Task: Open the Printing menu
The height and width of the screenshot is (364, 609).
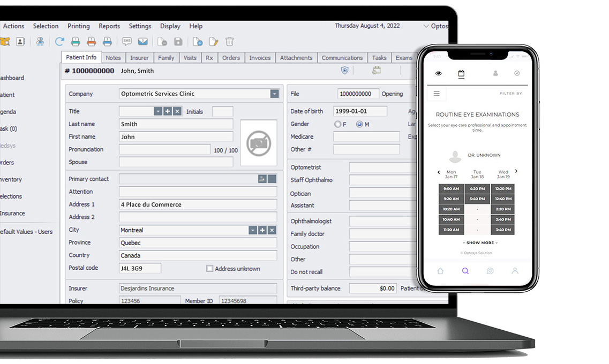Action: tap(78, 26)
